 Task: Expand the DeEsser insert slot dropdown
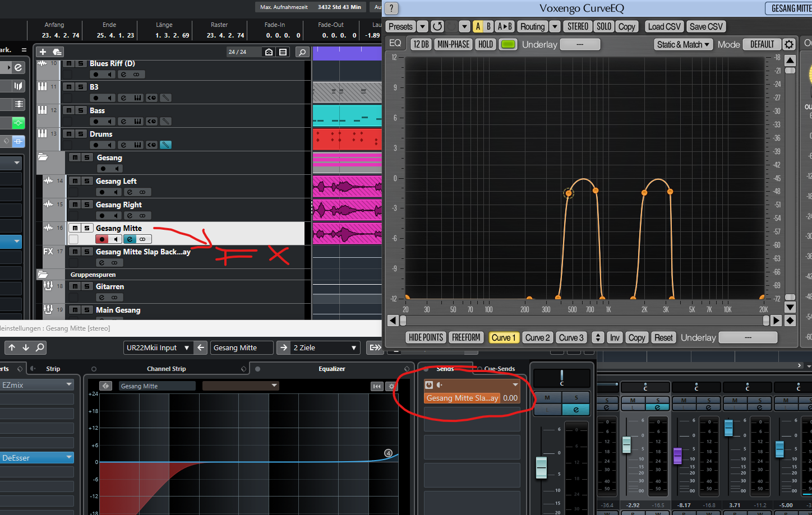click(69, 458)
